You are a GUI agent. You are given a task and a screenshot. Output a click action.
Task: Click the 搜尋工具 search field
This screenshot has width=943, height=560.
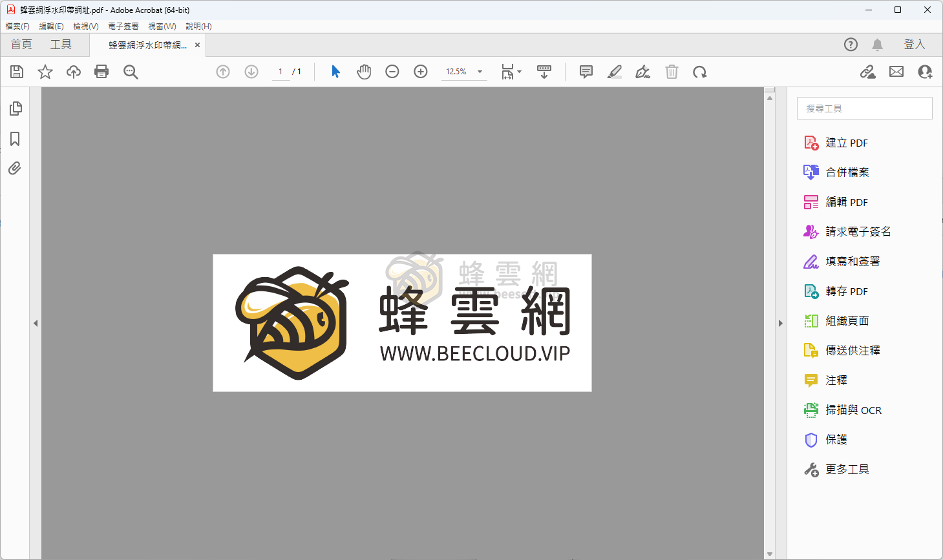[864, 109]
